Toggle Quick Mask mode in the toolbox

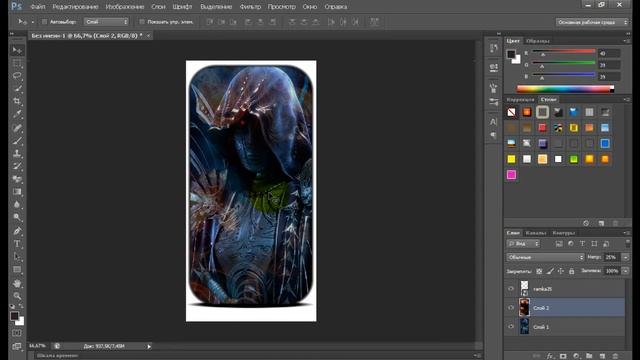point(17,333)
